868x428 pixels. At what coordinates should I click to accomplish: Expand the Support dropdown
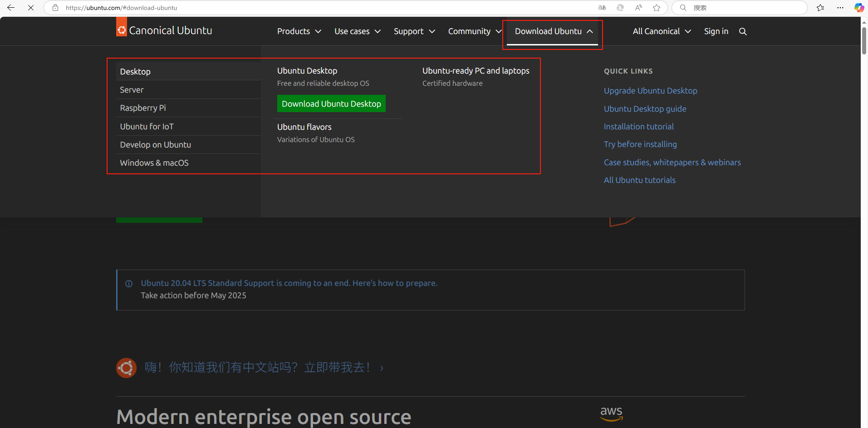414,31
